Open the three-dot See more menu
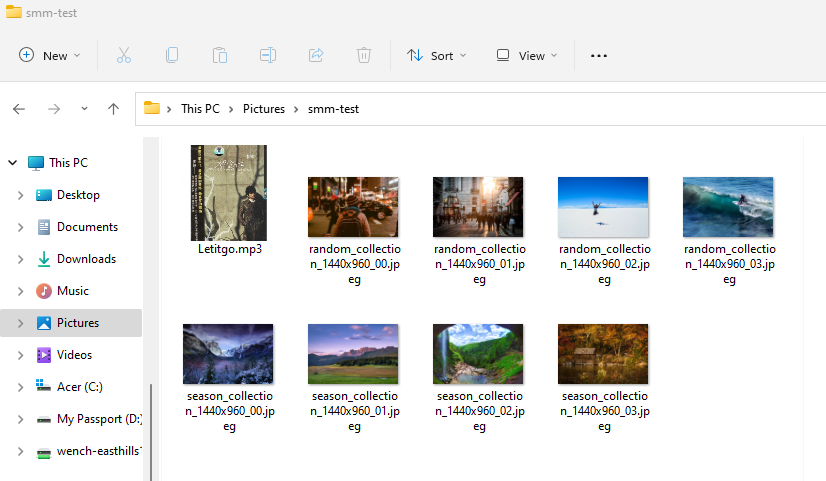This screenshot has width=826, height=481. coord(598,55)
